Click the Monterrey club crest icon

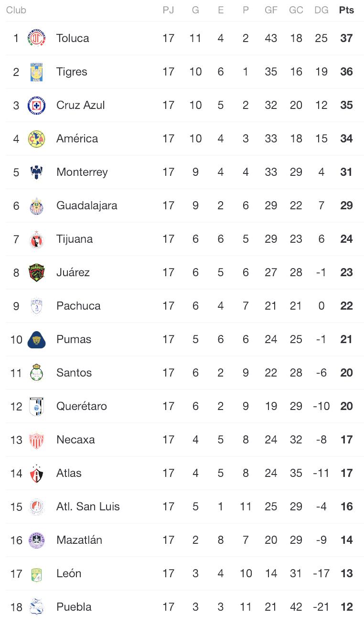(x=37, y=172)
